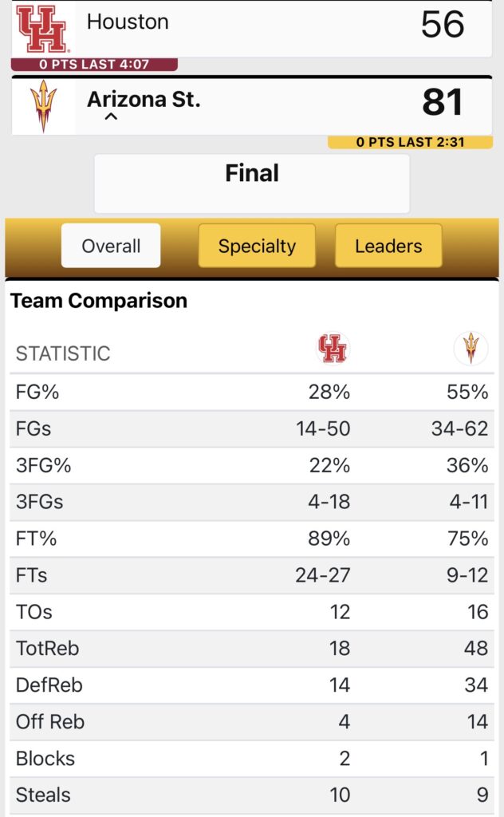The image size is (504, 817).
Task: Expand the caret under Arizona St.
Action: 112,117
